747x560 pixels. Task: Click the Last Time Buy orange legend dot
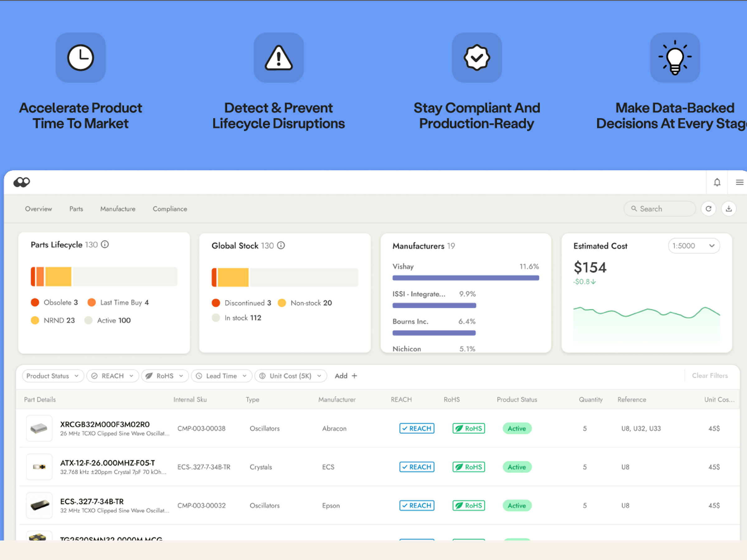coord(92,302)
